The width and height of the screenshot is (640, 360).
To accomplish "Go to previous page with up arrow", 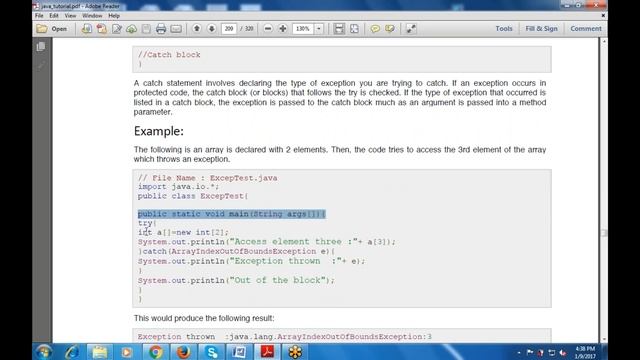I will (197, 29).
